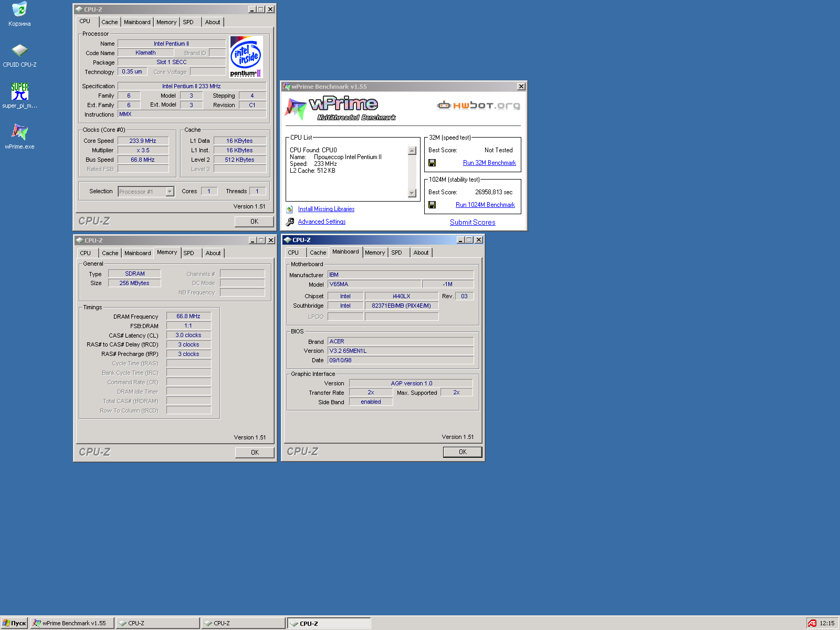The image size is (840, 630).
Task: Switch to Cache tab in top CPU-Z window
Action: click(x=110, y=22)
